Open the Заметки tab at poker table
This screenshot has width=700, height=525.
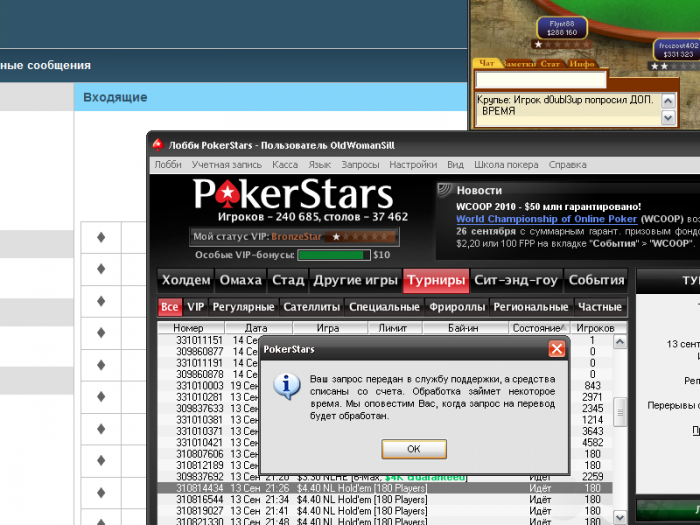(518, 64)
